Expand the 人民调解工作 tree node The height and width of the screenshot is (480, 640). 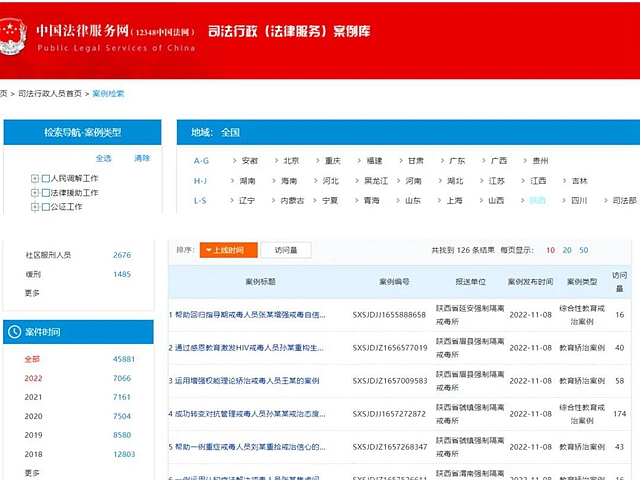(35, 178)
